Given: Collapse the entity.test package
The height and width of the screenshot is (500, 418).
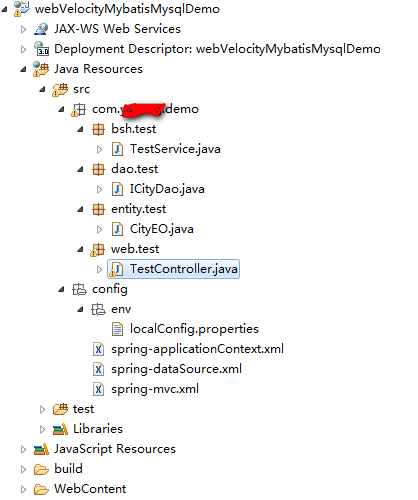Looking at the screenshot, I should [80, 209].
